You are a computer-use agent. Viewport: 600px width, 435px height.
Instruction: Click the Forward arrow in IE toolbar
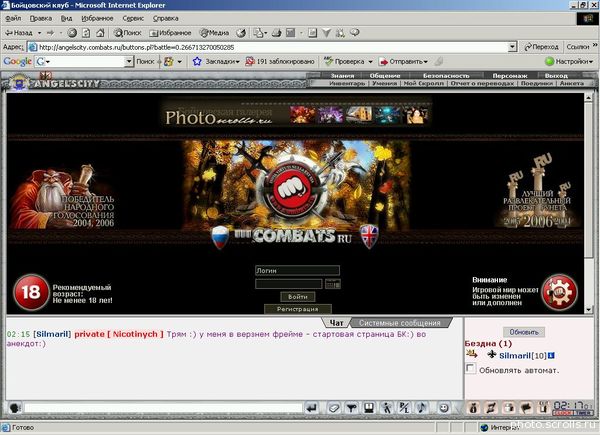[x=50, y=33]
